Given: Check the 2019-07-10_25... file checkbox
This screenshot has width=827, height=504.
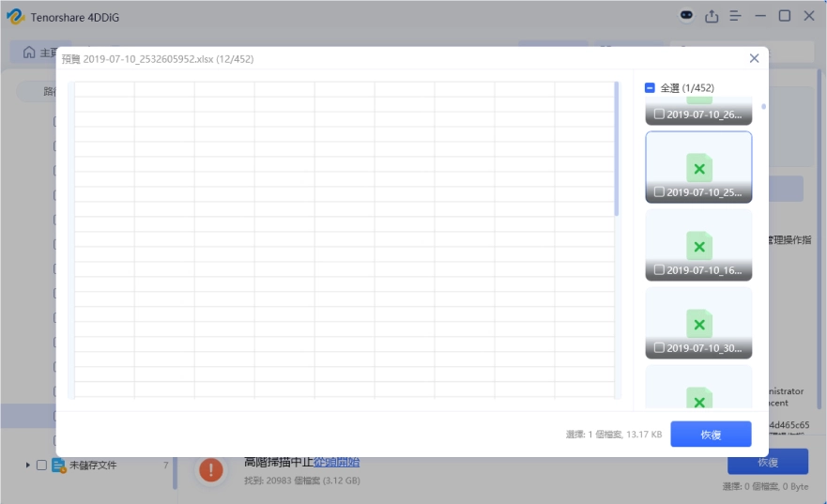Looking at the screenshot, I should click(x=659, y=191).
